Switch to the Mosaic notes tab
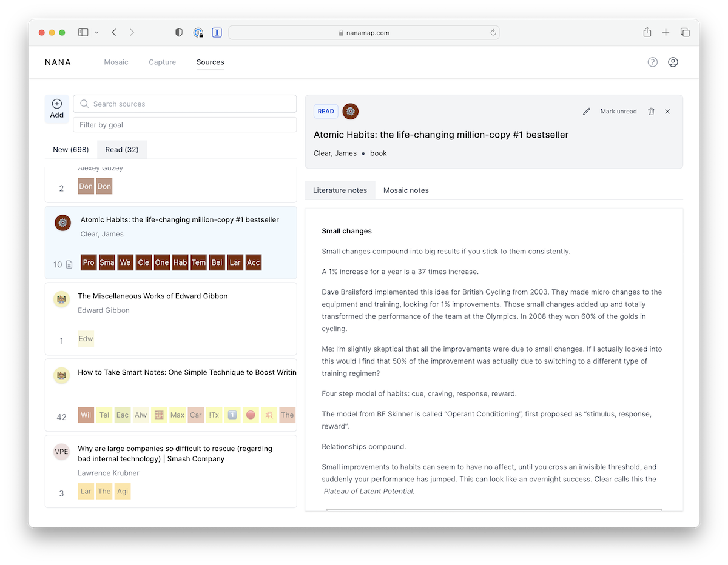This screenshot has height=565, width=728. (x=406, y=190)
